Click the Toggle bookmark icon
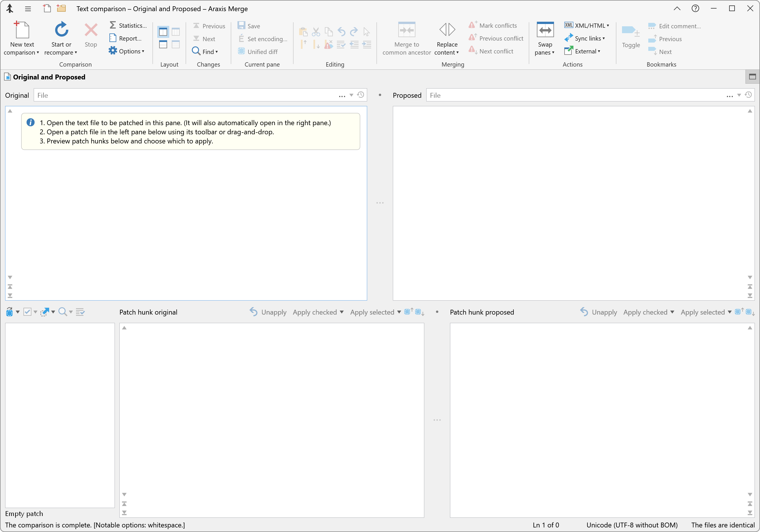760x532 pixels. coord(630,31)
